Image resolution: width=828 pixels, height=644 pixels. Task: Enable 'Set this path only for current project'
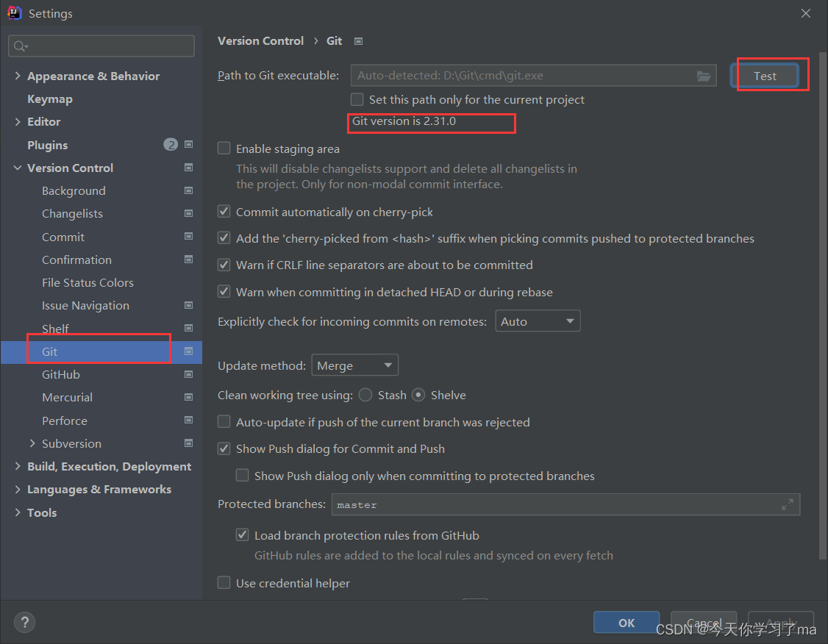[x=357, y=99]
